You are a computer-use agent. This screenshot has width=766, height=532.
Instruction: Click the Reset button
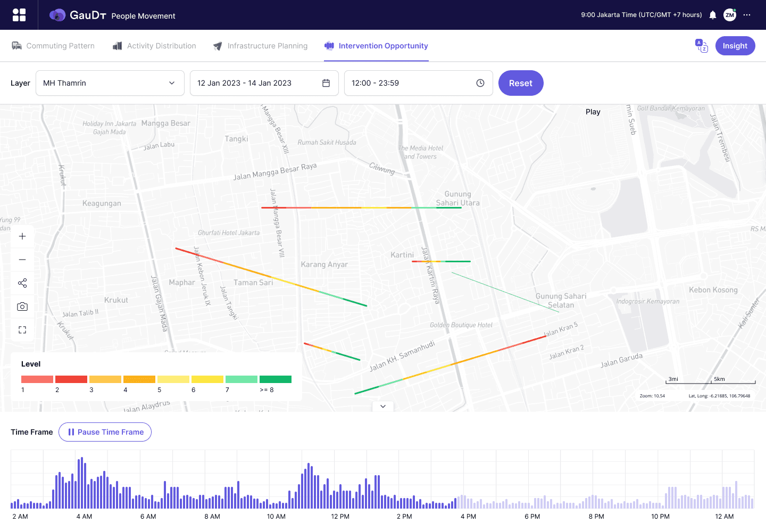click(521, 83)
